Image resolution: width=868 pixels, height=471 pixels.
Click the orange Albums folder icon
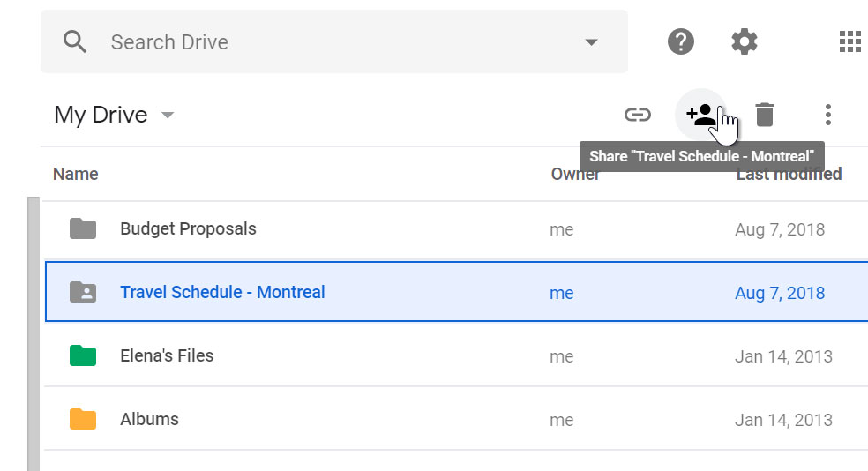[x=83, y=419]
